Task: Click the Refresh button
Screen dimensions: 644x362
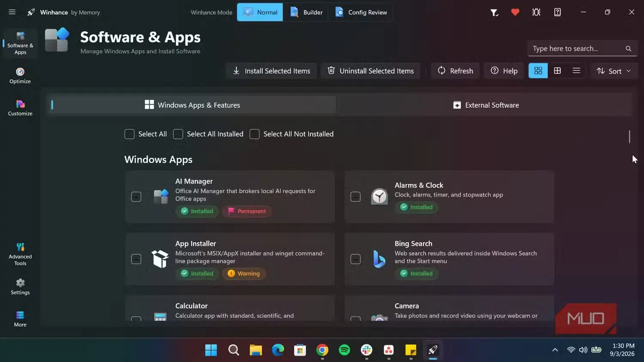Action: (x=455, y=71)
